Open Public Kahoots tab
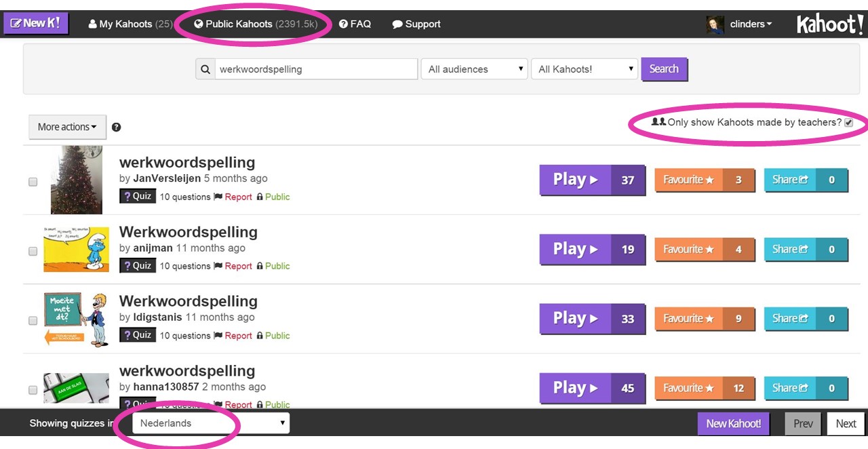 click(255, 24)
